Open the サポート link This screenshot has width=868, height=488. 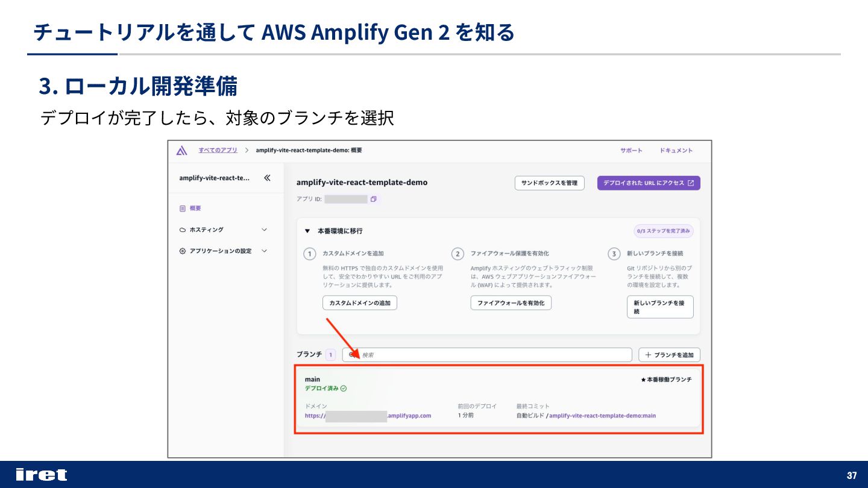point(631,151)
